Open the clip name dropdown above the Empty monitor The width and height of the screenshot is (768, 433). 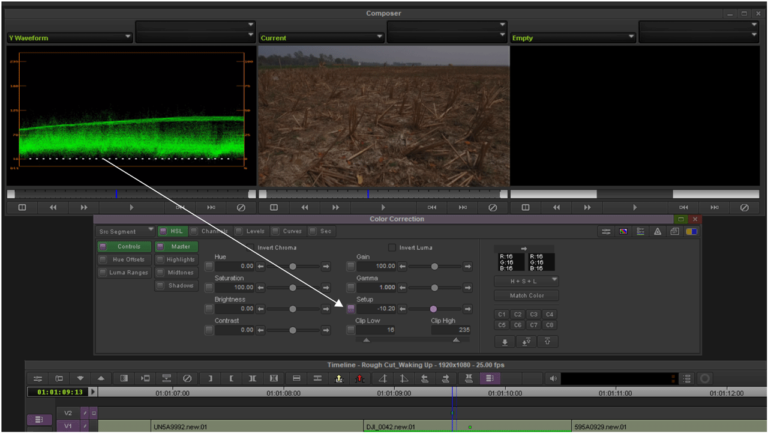698,24
